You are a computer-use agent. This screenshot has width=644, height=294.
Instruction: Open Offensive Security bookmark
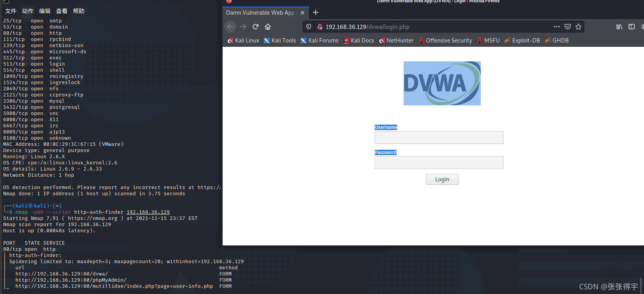[x=445, y=41]
